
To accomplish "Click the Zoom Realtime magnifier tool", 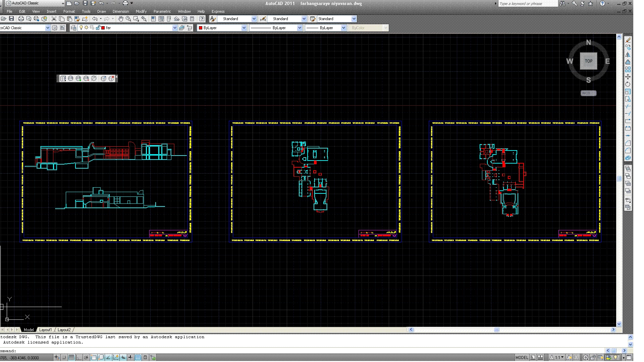I will [x=128, y=19].
